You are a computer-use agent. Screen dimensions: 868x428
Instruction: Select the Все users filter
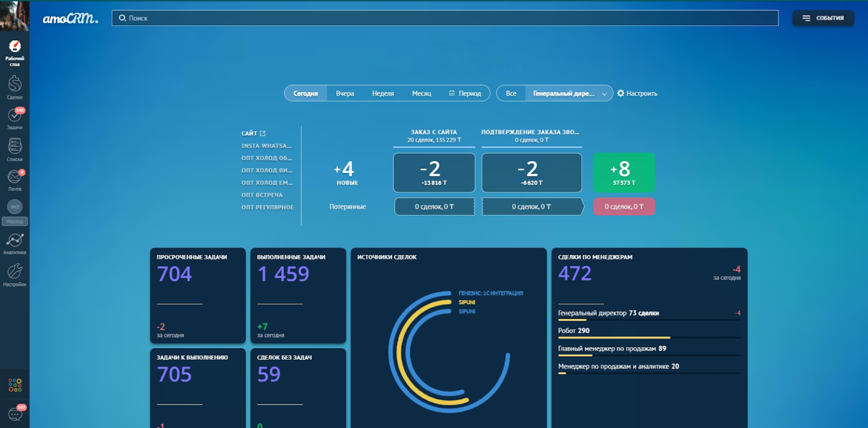pos(511,93)
